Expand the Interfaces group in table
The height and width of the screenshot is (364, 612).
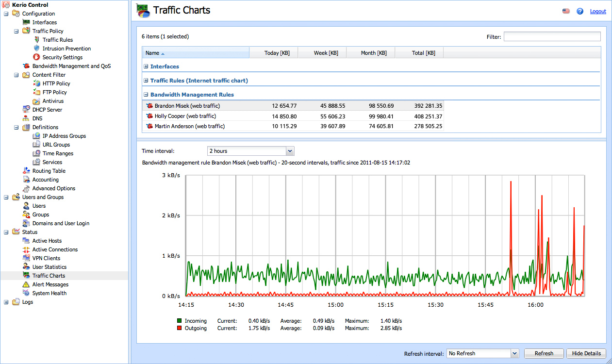tap(146, 67)
